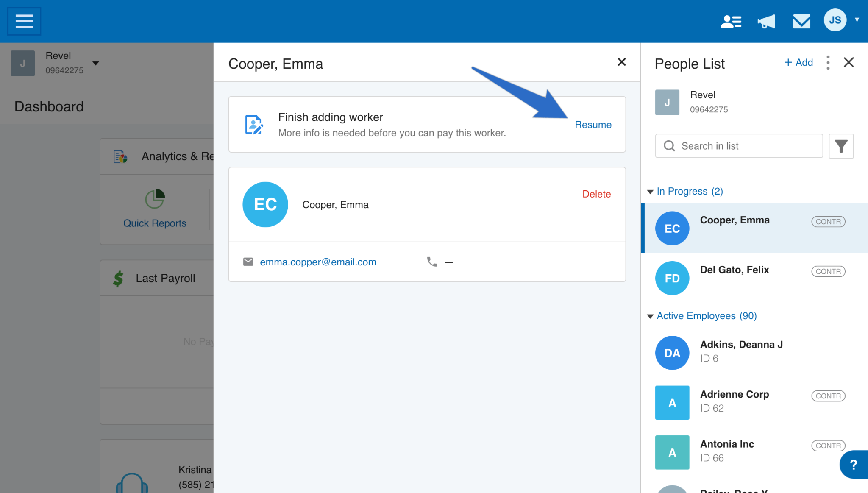Click the blue help question mark button
868x493 pixels.
[854, 465]
